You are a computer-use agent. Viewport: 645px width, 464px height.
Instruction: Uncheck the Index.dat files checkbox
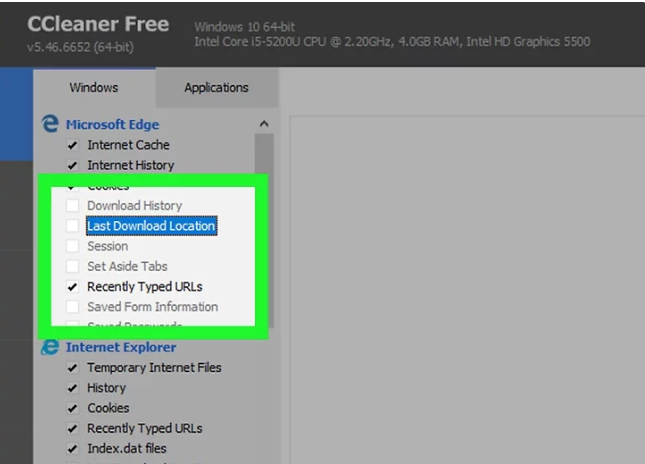coord(72,449)
